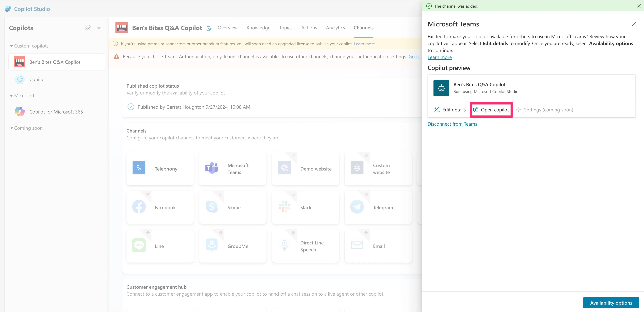Dismiss the 'channel was added' notification

coord(639,6)
